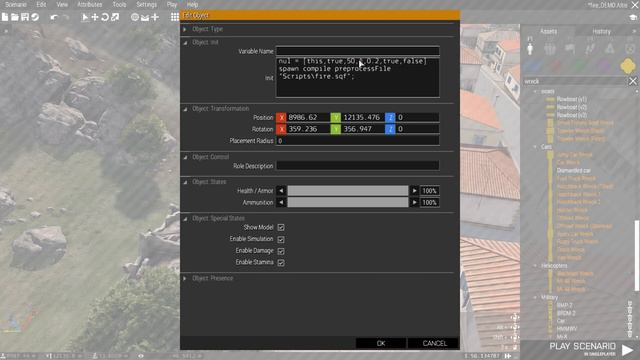Screen dimensions: 640x360
Task: Open a scenario with the folder icon
Action: (x=15, y=17)
